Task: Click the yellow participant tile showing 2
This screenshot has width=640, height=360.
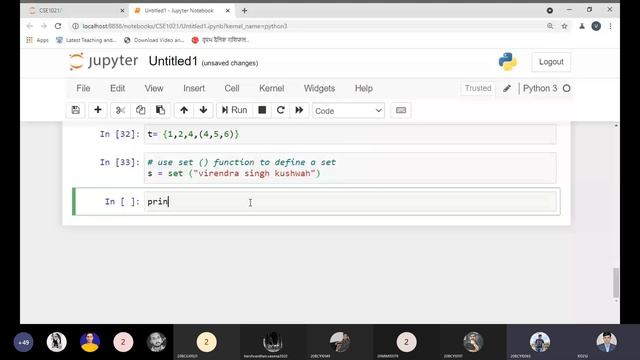Action: 207,342
